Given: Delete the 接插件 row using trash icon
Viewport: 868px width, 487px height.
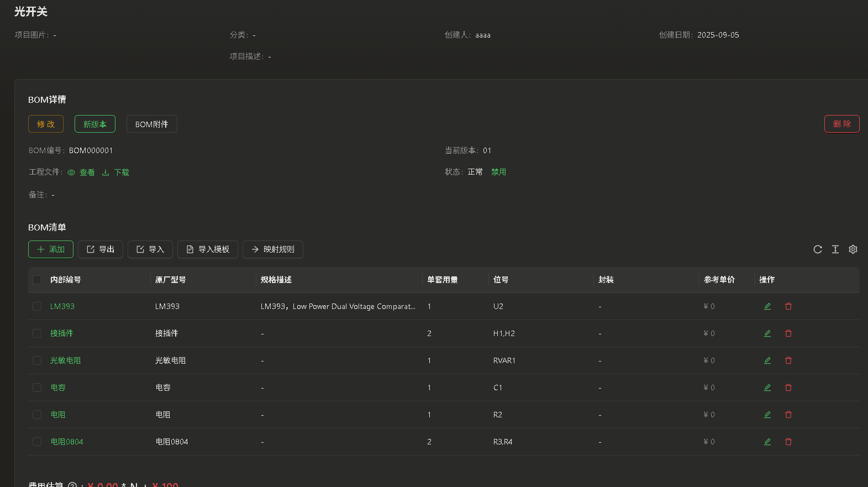Looking at the screenshot, I should (788, 333).
